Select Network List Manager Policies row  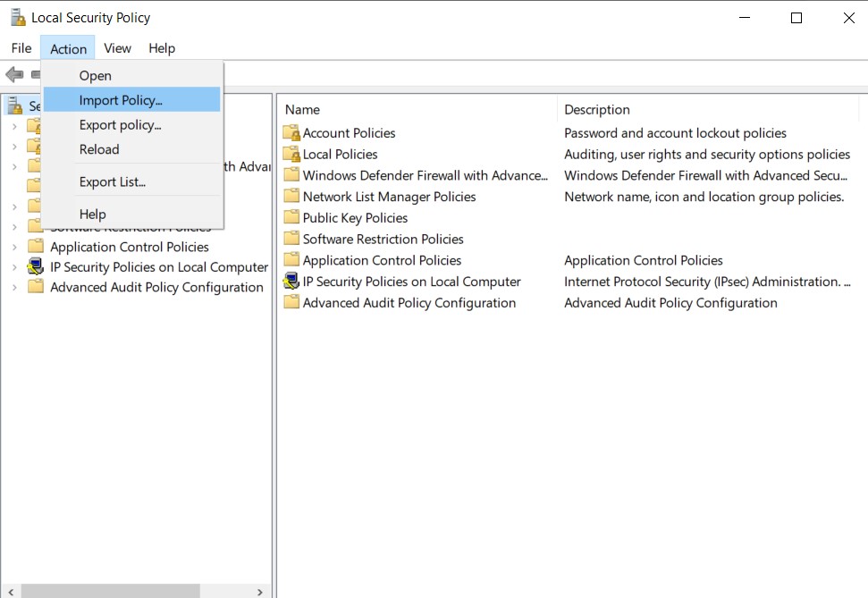[389, 197]
